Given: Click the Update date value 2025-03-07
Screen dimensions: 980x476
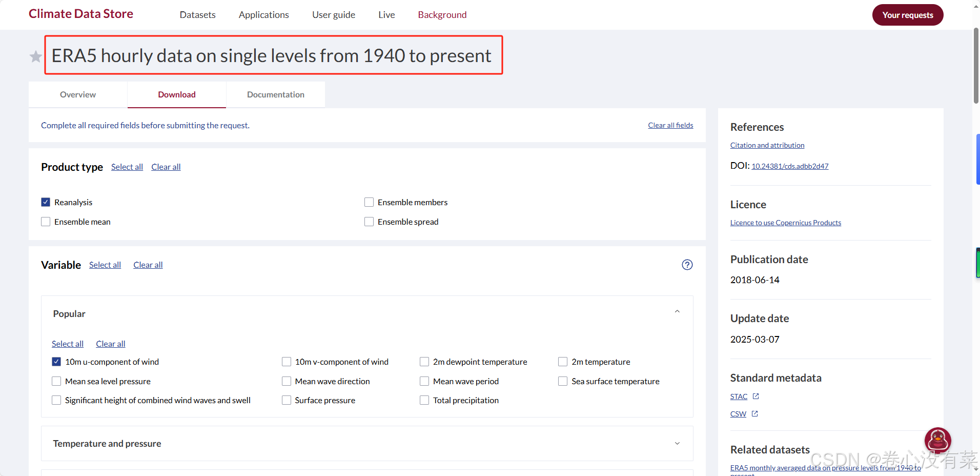Looking at the screenshot, I should tap(755, 340).
